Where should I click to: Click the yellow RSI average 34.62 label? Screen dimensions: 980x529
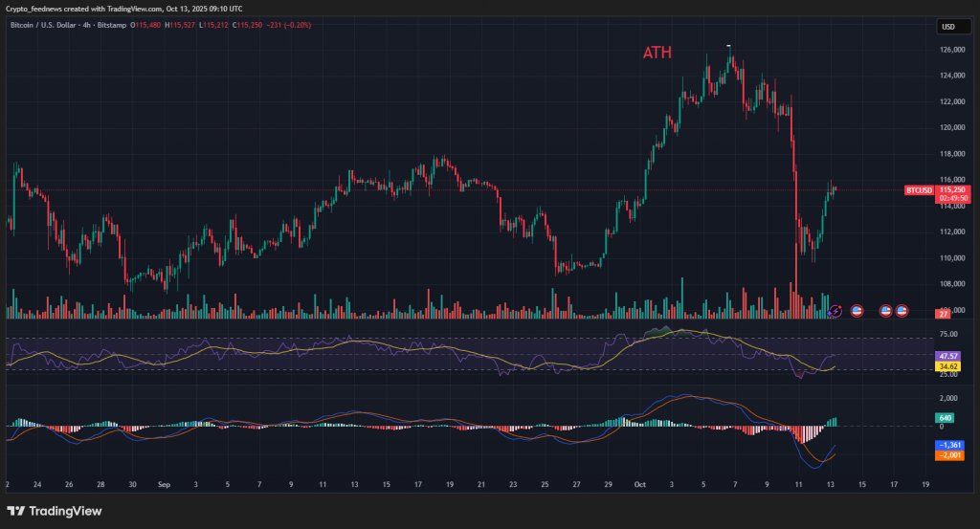pyautogui.click(x=944, y=366)
